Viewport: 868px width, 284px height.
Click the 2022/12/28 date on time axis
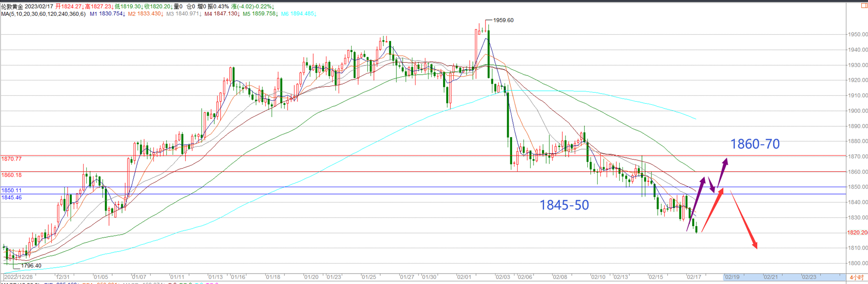(x=19, y=277)
